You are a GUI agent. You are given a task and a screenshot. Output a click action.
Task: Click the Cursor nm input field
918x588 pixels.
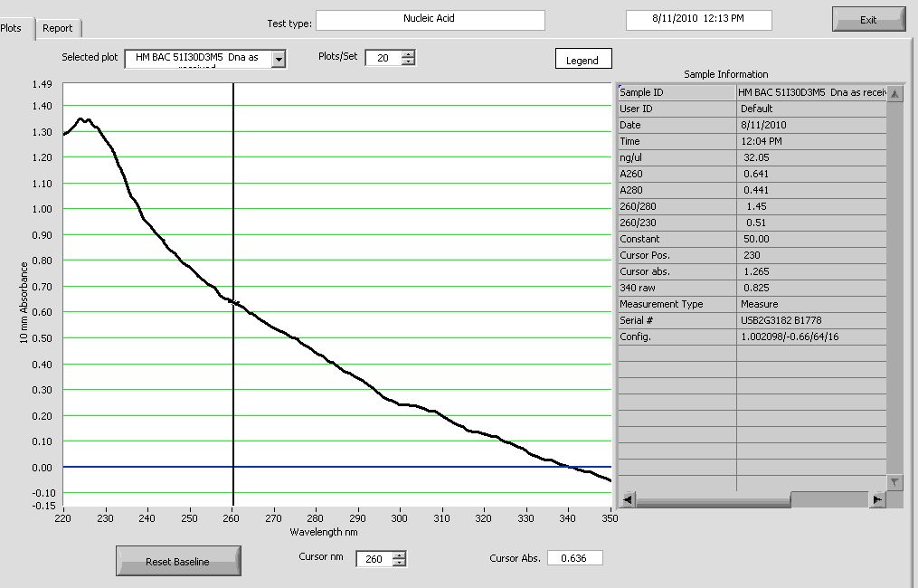[x=374, y=559]
